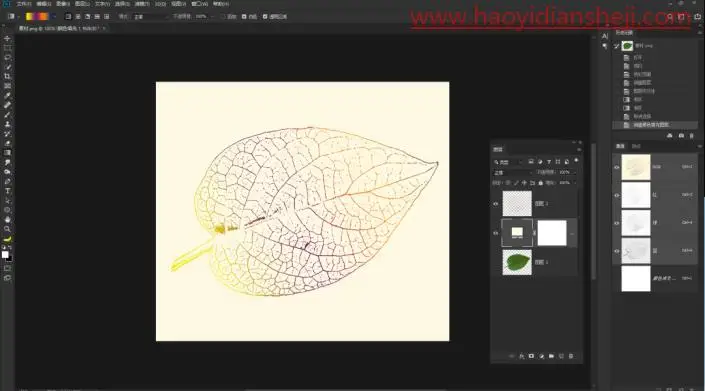Click lock transparent pixels icon in Layers
Viewport: 705px width, 391px height.
tap(508, 183)
